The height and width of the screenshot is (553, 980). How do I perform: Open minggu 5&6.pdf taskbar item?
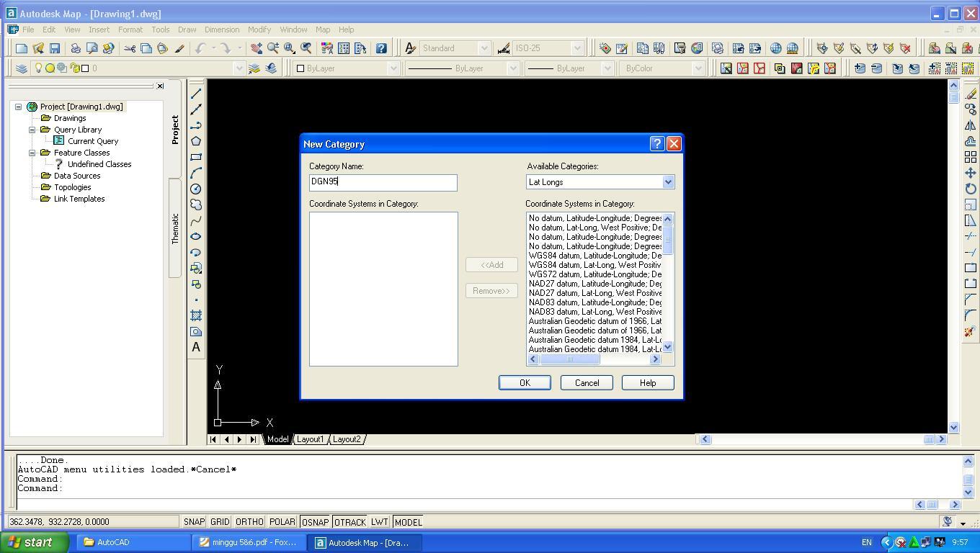click(250, 542)
